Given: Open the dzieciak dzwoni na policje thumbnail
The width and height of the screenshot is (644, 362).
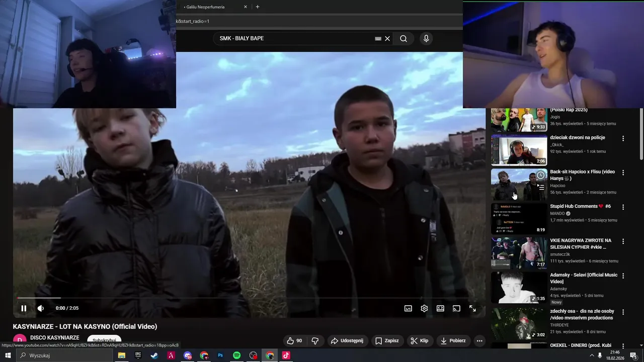Looking at the screenshot, I should coord(519,150).
